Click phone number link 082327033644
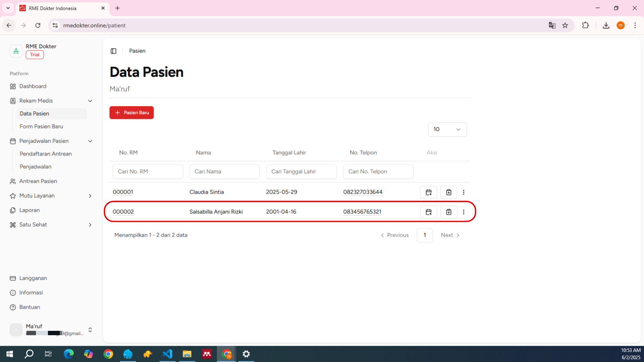 click(363, 192)
